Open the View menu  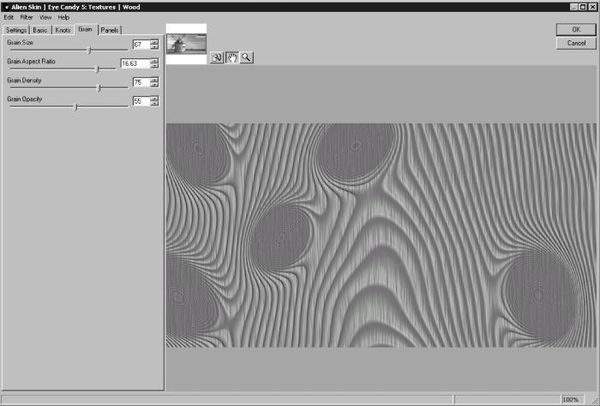tap(45, 17)
